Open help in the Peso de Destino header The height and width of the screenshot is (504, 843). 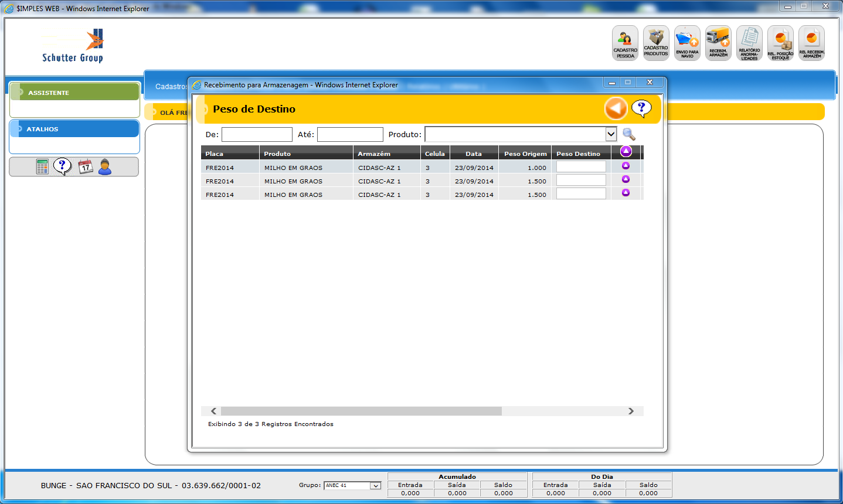pos(641,108)
